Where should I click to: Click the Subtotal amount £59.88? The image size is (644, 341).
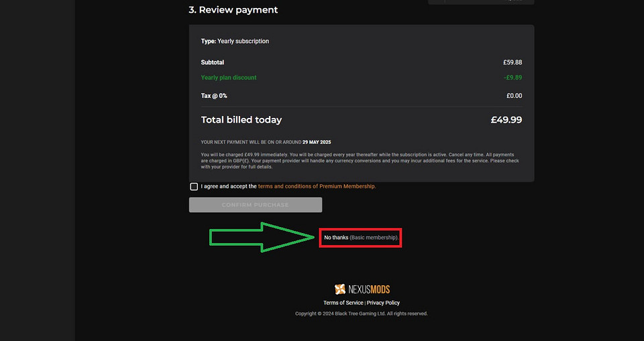(x=513, y=62)
